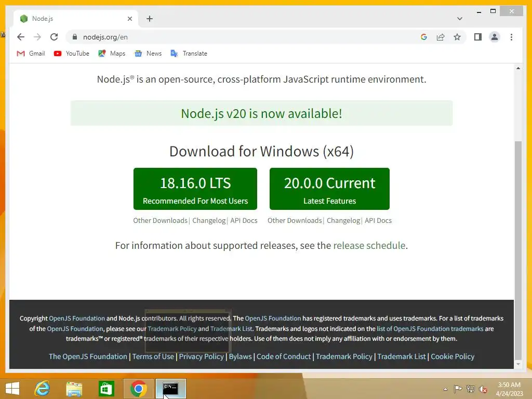
Task: Open the Chrome side panel
Action: (x=478, y=37)
